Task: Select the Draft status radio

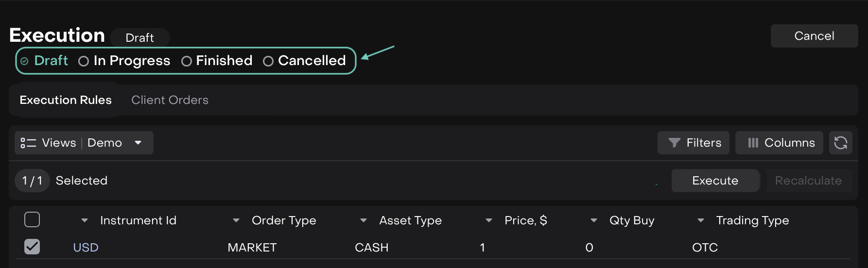Action: [x=24, y=61]
